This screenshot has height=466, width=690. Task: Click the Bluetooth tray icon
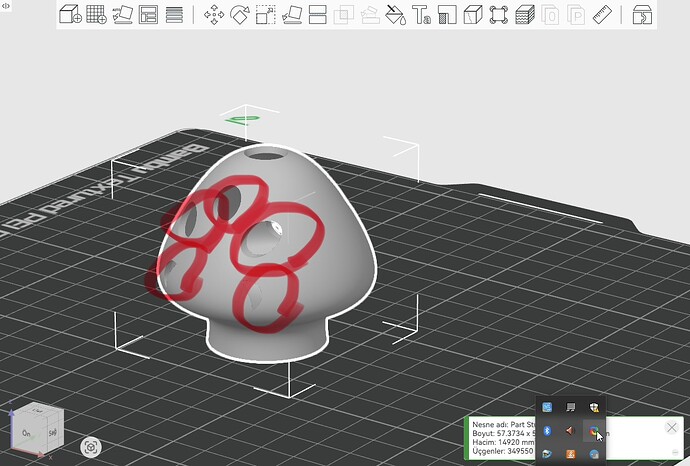(547, 431)
